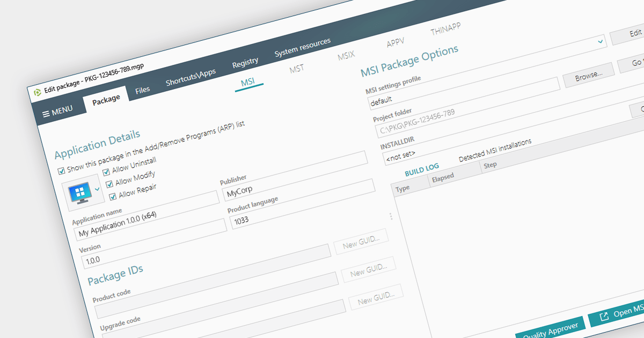Disable the Allow Repair checkbox
The width and height of the screenshot is (644, 338).
(x=113, y=196)
